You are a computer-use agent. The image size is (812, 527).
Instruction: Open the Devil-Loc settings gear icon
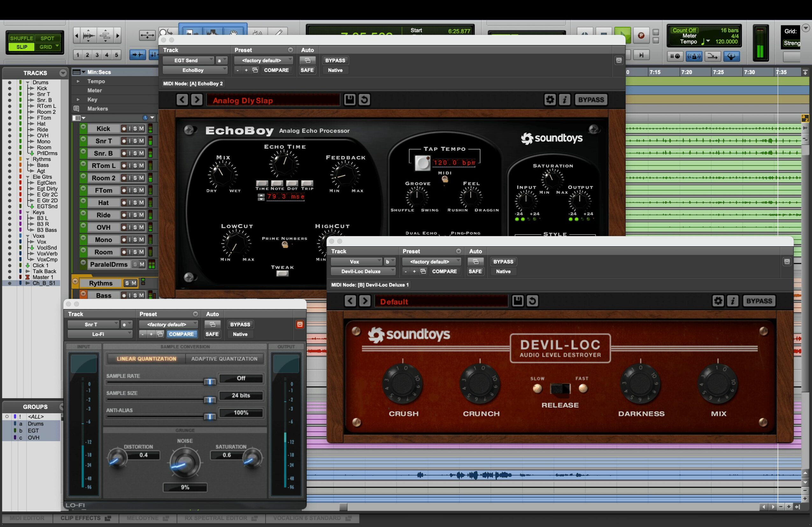click(x=718, y=301)
